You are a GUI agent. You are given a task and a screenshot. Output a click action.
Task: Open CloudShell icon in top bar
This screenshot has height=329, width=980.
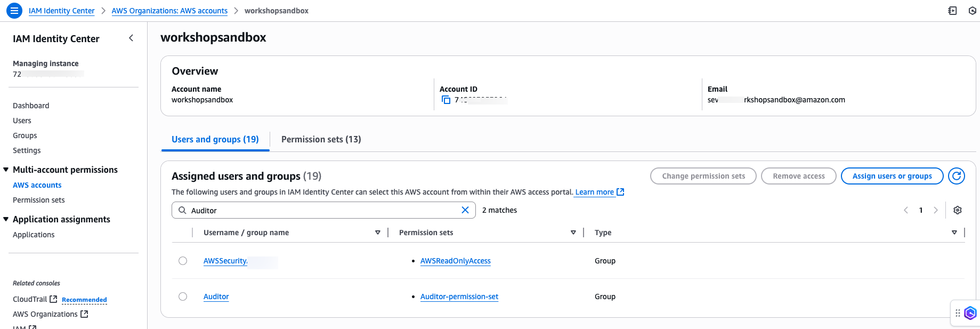[x=952, y=11]
